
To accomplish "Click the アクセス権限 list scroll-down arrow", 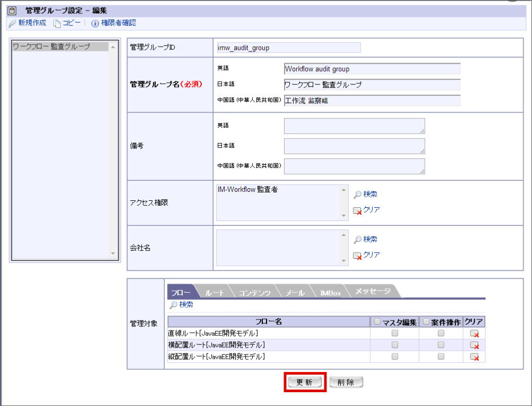I will [x=344, y=216].
